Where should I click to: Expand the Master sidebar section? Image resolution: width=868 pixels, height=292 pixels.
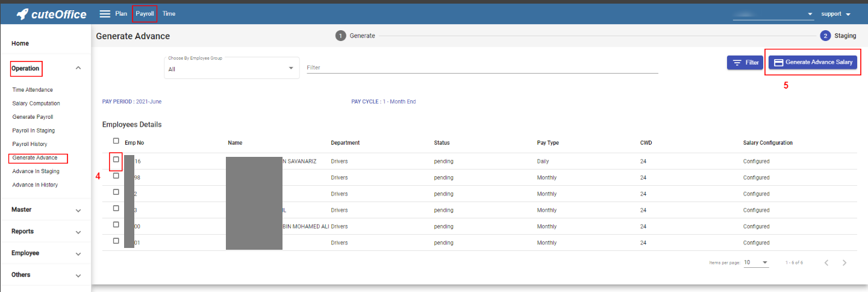point(46,210)
